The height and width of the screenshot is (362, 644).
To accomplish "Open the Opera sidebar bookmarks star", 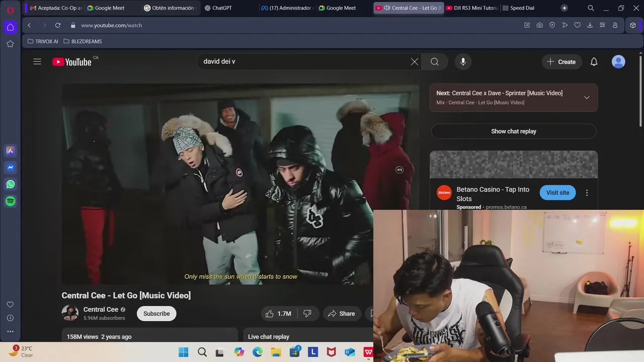I will [x=10, y=44].
